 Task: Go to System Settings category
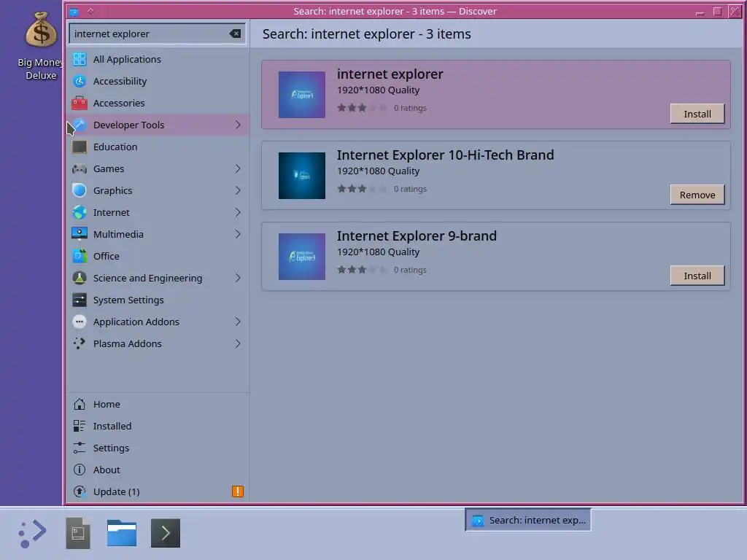point(158,300)
